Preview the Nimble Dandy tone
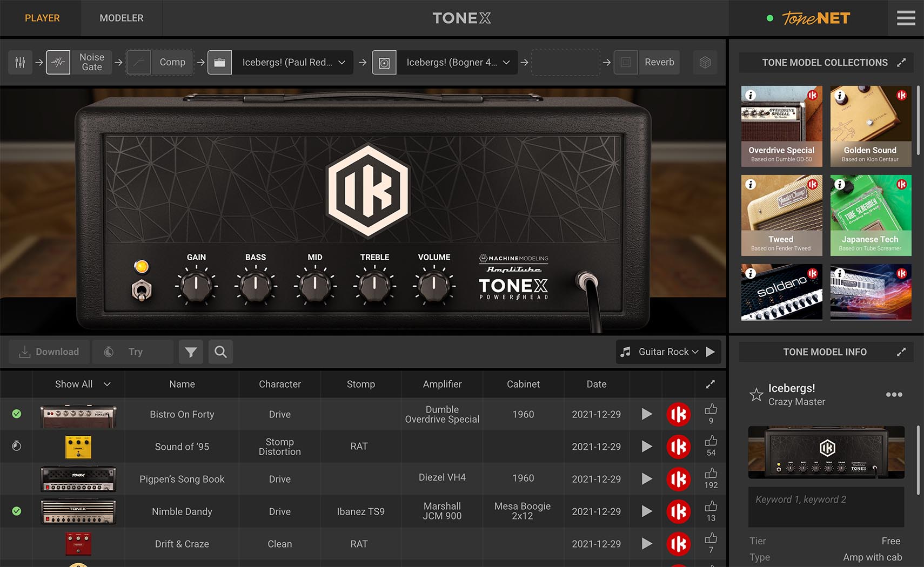924x567 pixels. pyautogui.click(x=646, y=511)
